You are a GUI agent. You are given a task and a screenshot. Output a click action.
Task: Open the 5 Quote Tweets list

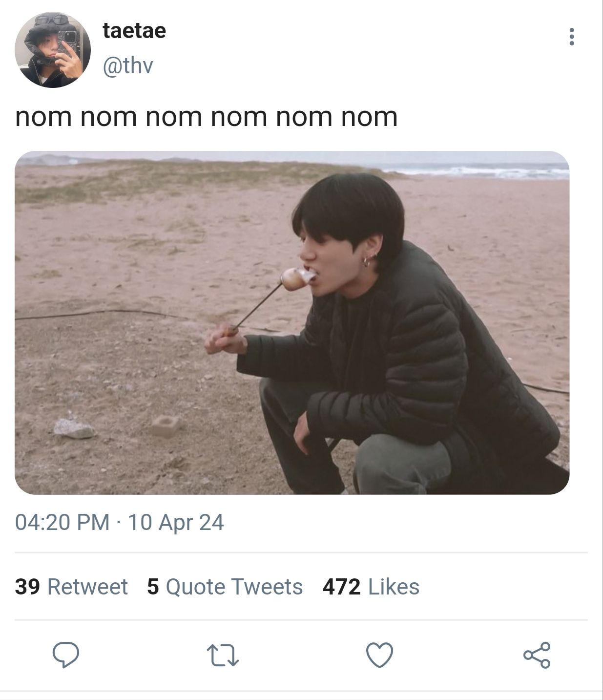[x=225, y=587]
